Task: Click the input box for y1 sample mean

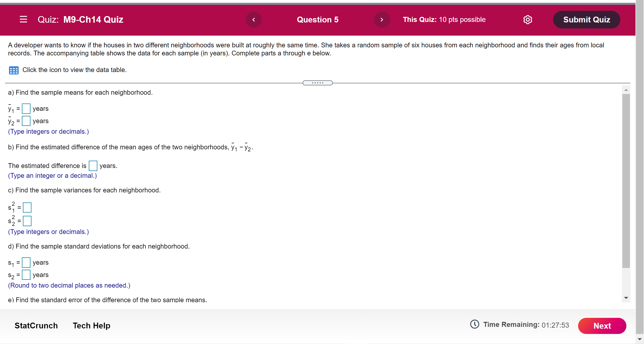Action: coord(26,109)
